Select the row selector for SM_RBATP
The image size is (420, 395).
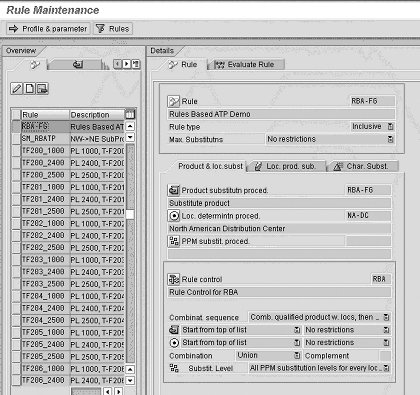pyautogui.click(x=16, y=139)
